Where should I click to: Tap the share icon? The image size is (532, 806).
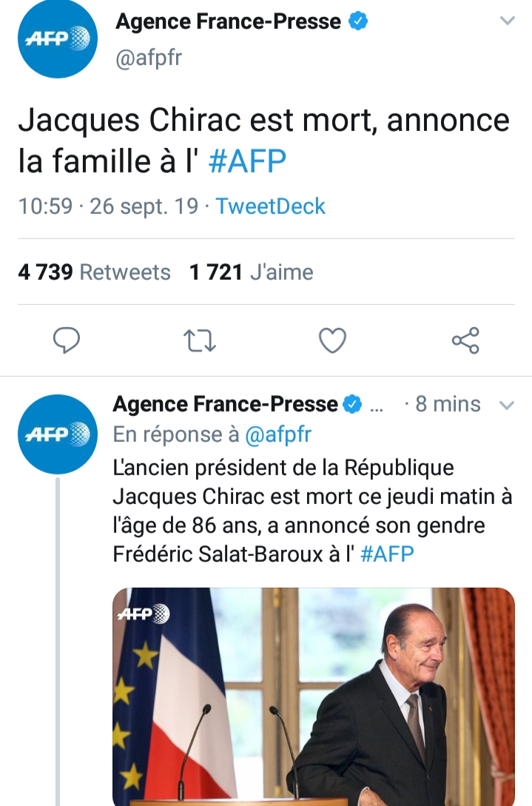465,340
